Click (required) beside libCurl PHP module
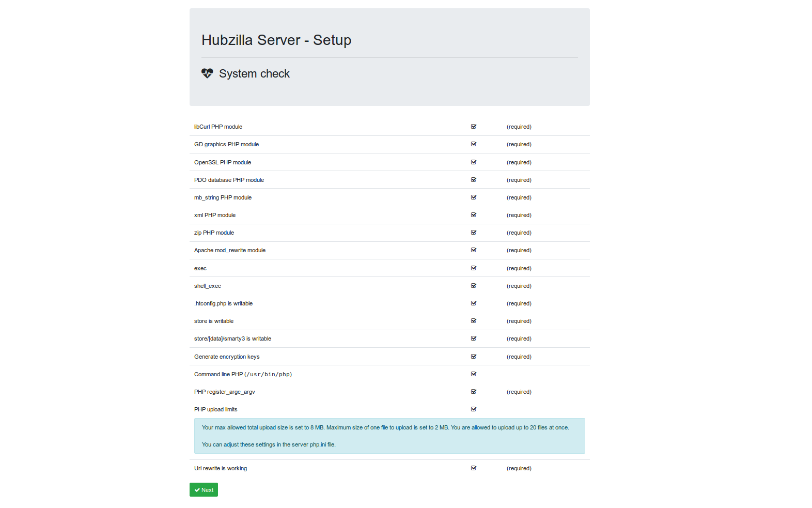 519,127
